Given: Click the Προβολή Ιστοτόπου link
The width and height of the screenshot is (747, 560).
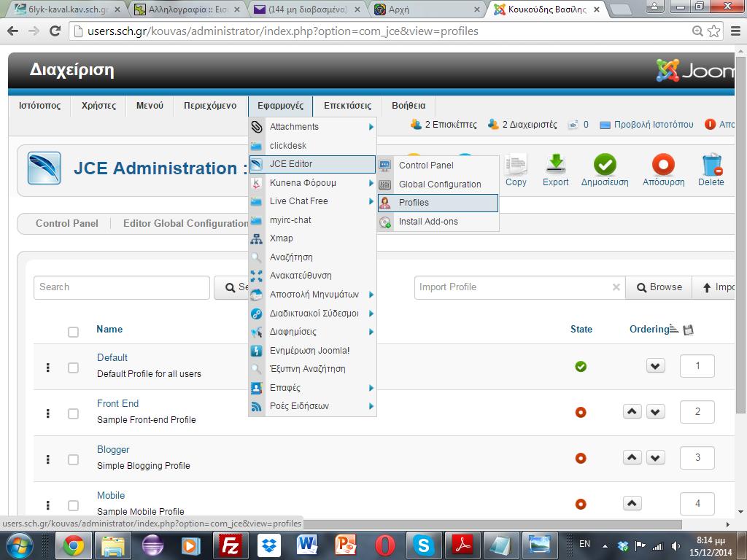Looking at the screenshot, I should point(653,125).
